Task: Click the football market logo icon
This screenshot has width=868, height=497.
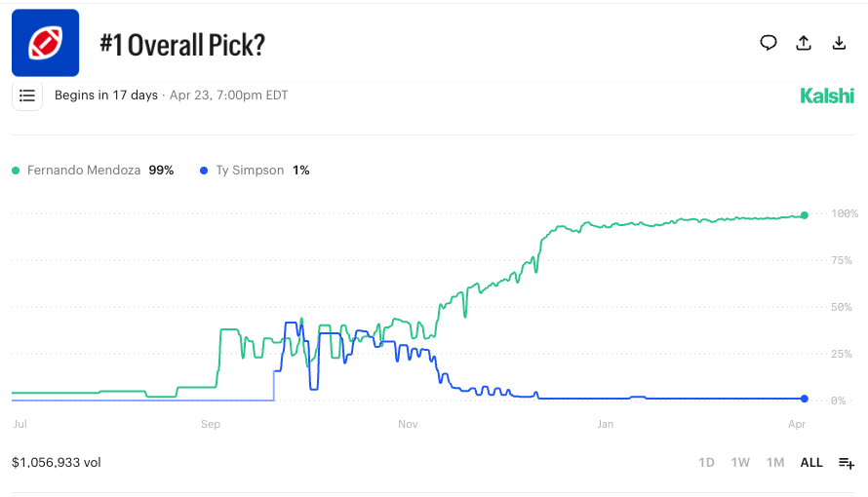Action: click(45, 43)
